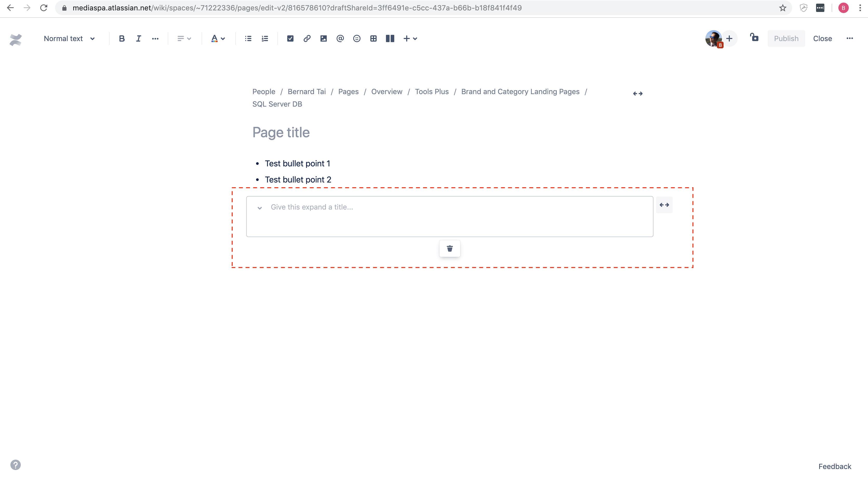Viewport: 868px width, 482px height.
Task: Open the text color picker
Action: point(218,38)
